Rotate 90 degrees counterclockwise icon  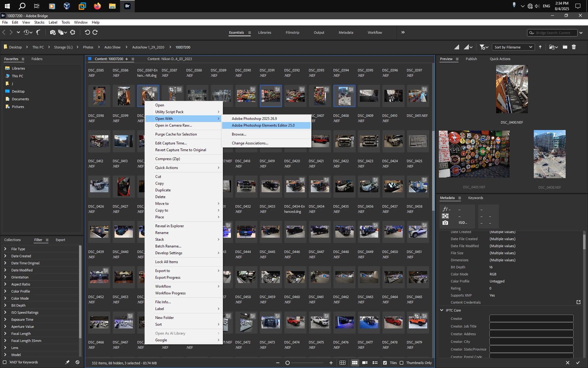click(x=87, y=32)
